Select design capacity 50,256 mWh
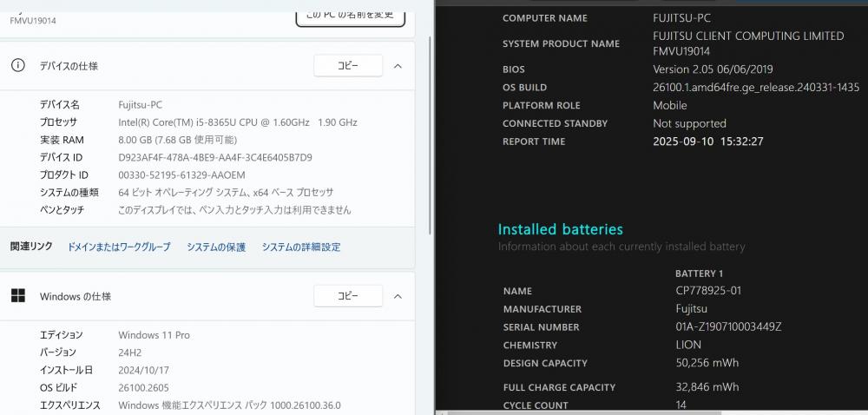The image size is (868, 415). [x=707, y=364]
